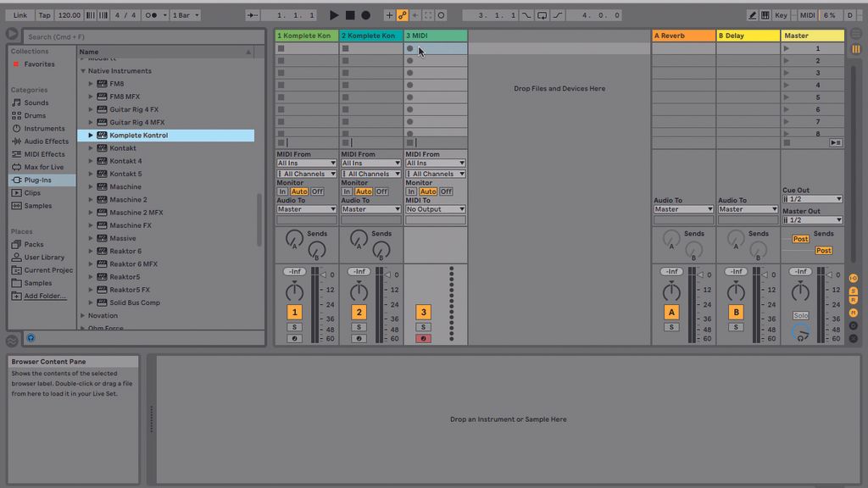The height and width of the screenshot is (488, 868).
Task: Solo the 2 Komplete Kon track
Action: [359, 326]
